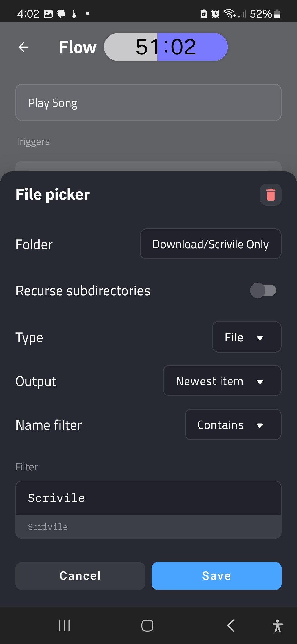Tap the Android home button icon
The width and height of the screenshot is (297, 644).
pyautogui.click(x=147, y=626)
